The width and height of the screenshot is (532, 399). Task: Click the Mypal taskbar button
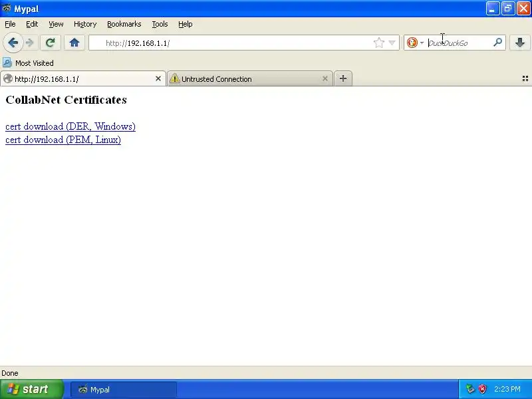tap(124, 390)
